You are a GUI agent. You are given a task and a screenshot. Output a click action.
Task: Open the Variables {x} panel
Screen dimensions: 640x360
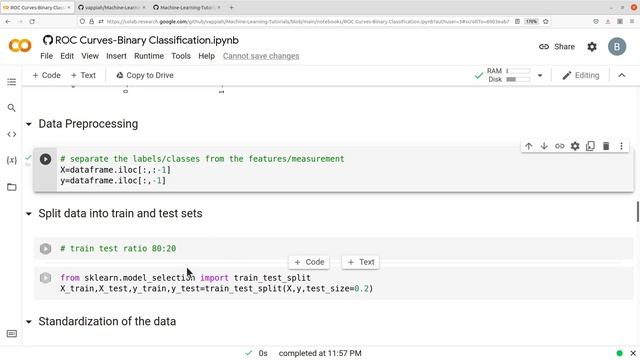coord(11,160)
